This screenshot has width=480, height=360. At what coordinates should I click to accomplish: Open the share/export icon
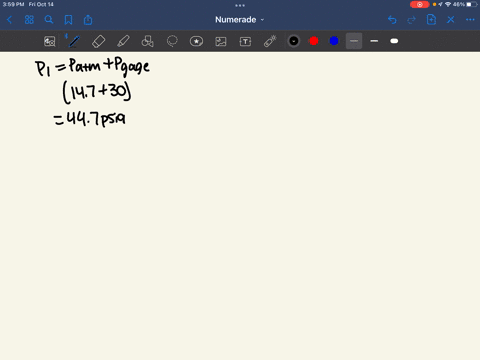pos(88,20)
